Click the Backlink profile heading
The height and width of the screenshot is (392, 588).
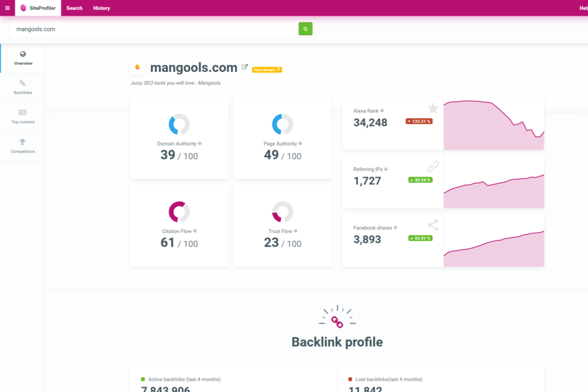[337, 342]
